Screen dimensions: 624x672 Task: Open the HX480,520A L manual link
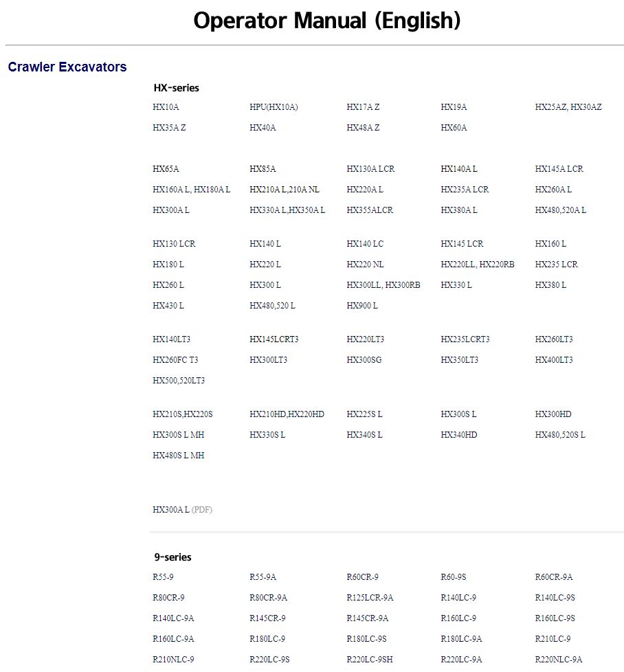[x=561, y=210]
